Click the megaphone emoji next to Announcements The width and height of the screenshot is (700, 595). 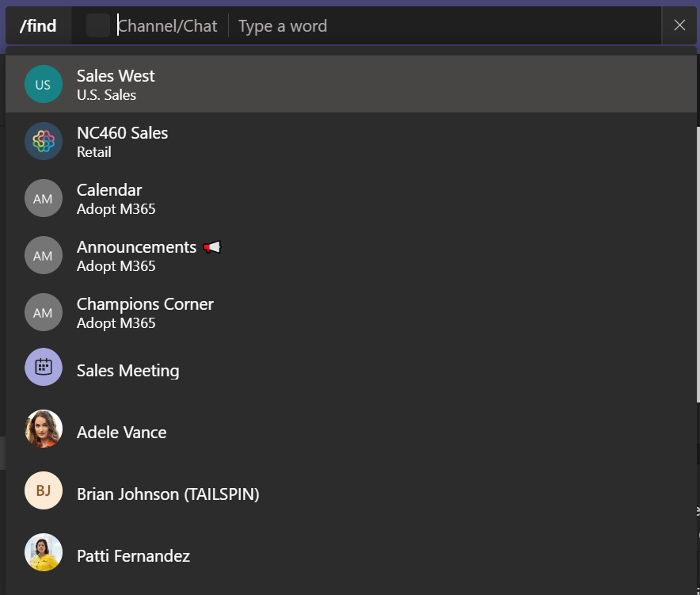pyautogui.click(x=212, y=247)
